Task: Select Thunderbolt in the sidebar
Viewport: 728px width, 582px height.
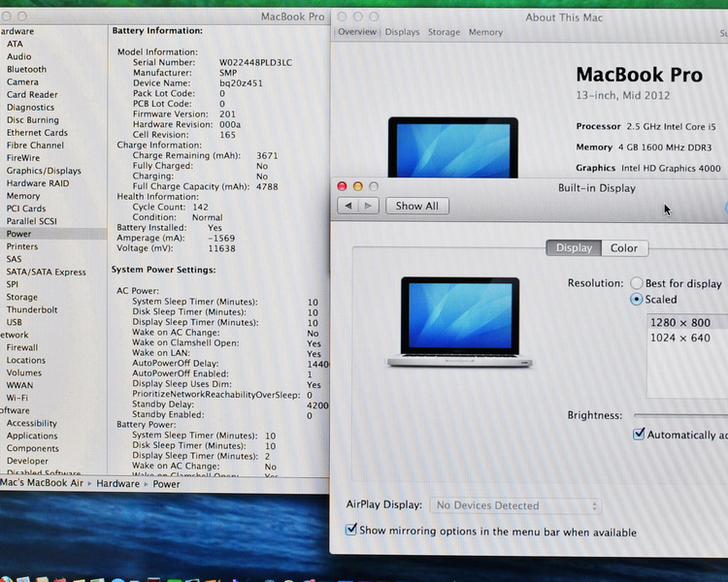Action: 32,309
